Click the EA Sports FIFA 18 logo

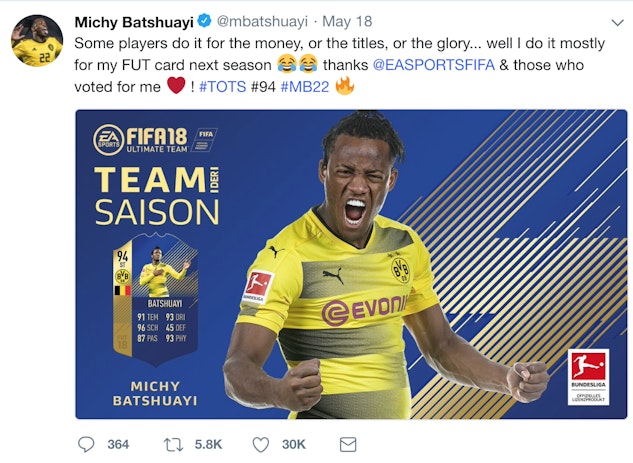pyautogui.click(x=153, y=139)
